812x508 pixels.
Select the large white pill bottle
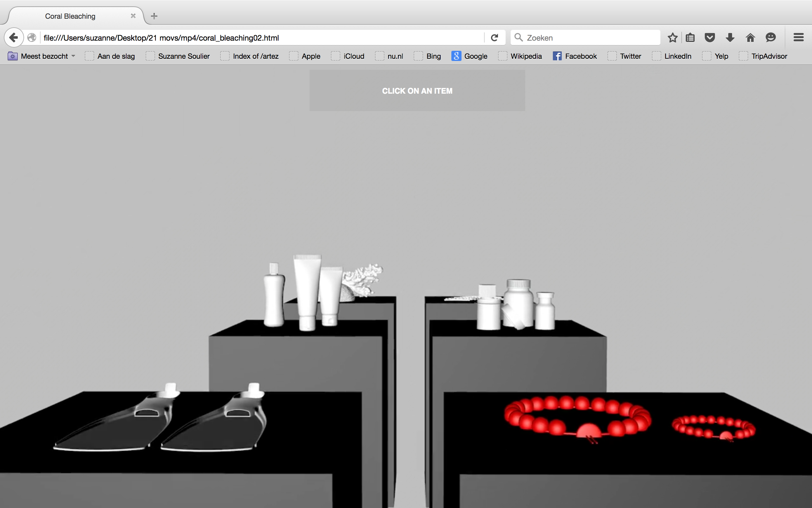tap(518, 303)
